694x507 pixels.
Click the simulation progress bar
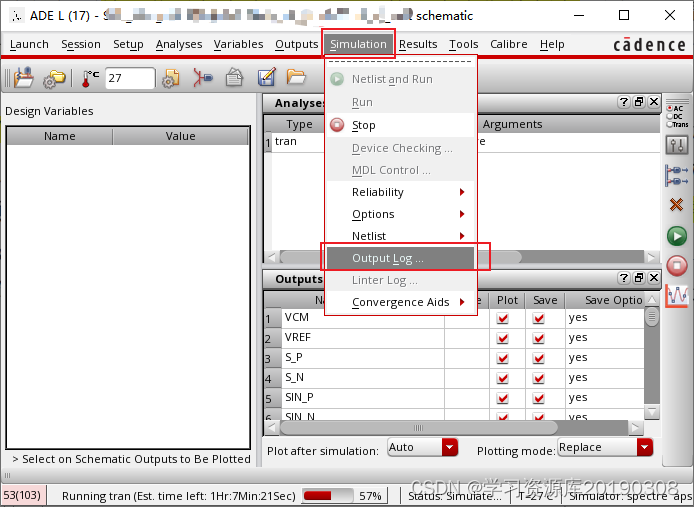329,495
